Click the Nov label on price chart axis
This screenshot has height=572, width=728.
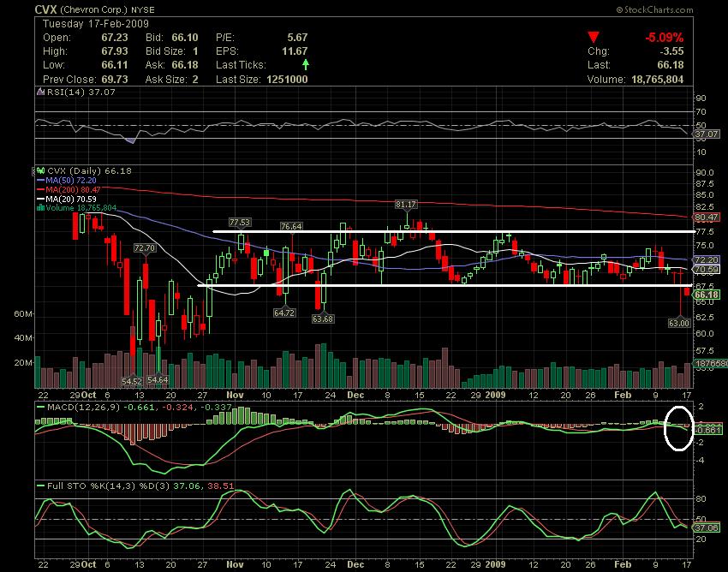tap(235, 395)
